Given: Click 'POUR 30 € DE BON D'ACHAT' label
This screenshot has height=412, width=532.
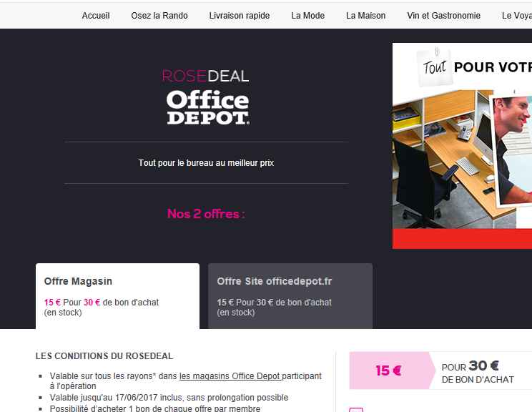Looking at the screenshot, I should [x=478, y=372].
